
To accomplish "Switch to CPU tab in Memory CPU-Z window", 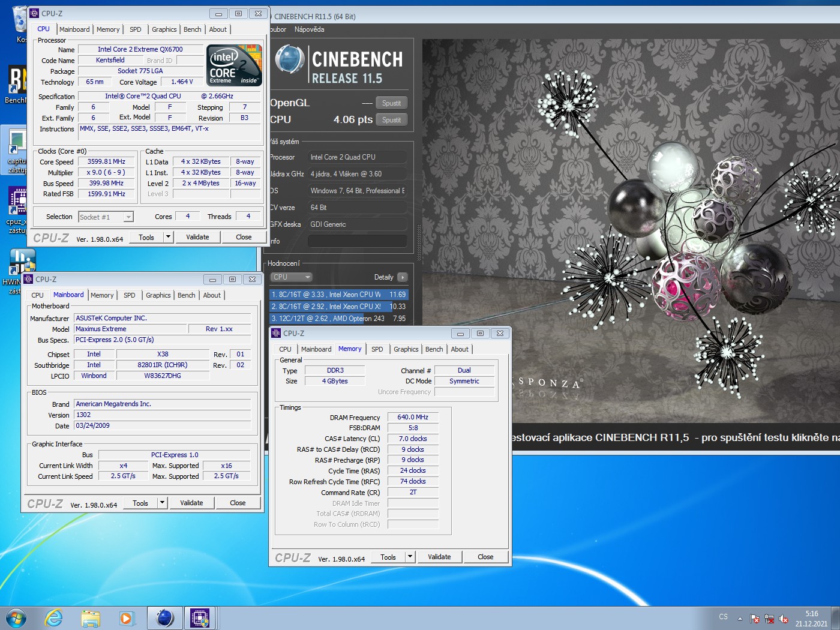I will [x=286, y=349].
